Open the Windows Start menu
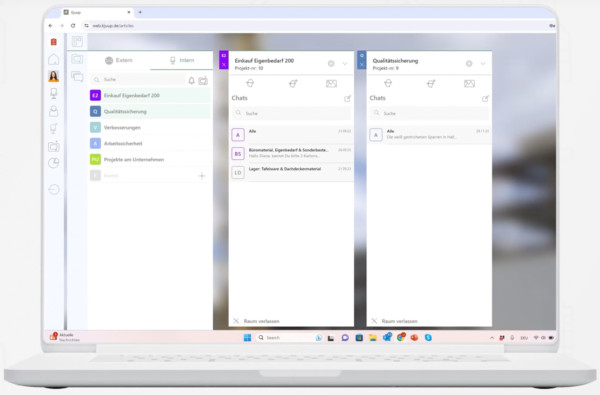Screen dimensions: 600x395 [x=247, y=338]
